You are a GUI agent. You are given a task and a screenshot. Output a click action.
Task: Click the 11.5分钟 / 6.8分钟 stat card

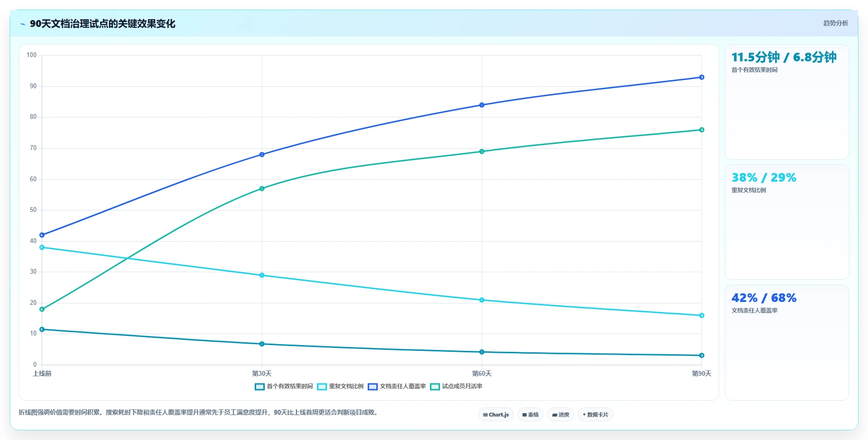click(787, 102)
